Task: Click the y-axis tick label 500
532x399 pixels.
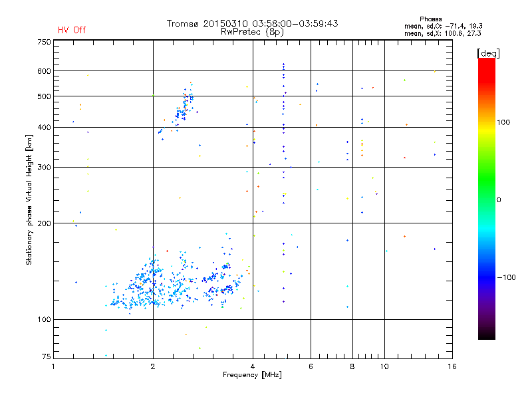Action: pyautogui.click(x=44, y=96)
